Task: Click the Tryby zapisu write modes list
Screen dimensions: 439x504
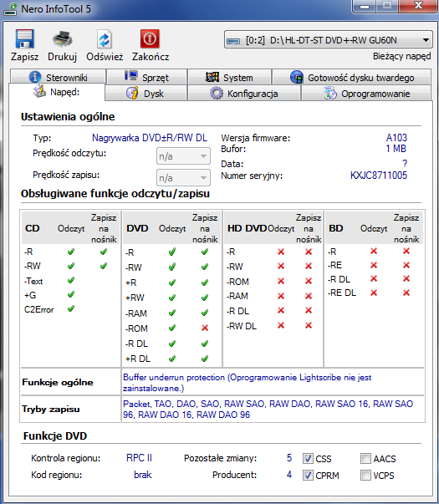Action: coord(268,409)
